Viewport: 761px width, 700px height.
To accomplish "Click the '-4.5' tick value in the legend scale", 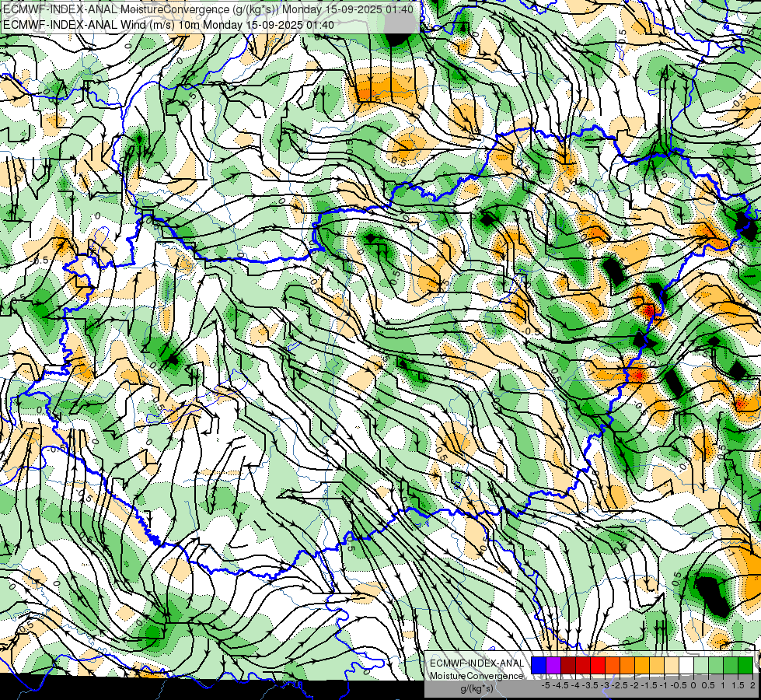I will pyautogui.click(x=560, y=685).
